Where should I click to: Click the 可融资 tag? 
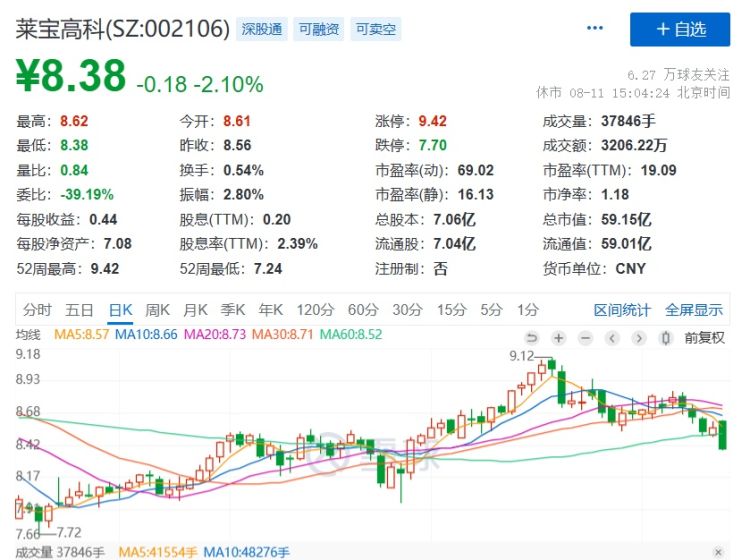point(319,29)
